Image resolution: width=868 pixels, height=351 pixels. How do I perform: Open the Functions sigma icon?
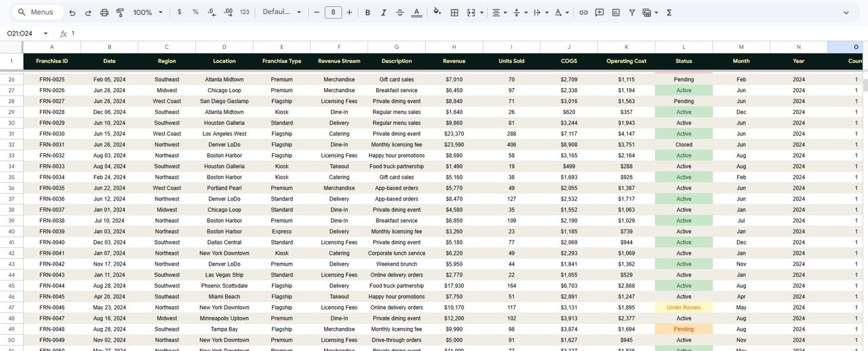pyautogui.click(x=669, y=12)
